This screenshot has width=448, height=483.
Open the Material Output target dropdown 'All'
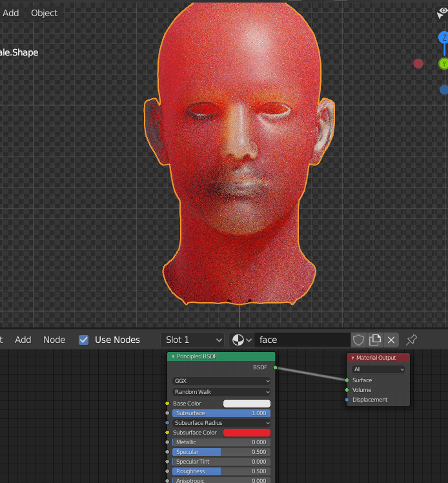click(x=378, y=369)
